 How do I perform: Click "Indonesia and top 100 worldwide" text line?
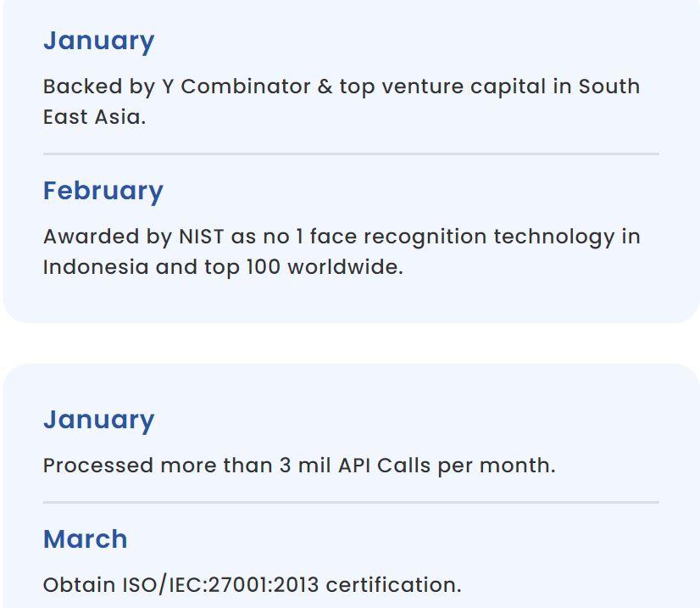[223, 267]
